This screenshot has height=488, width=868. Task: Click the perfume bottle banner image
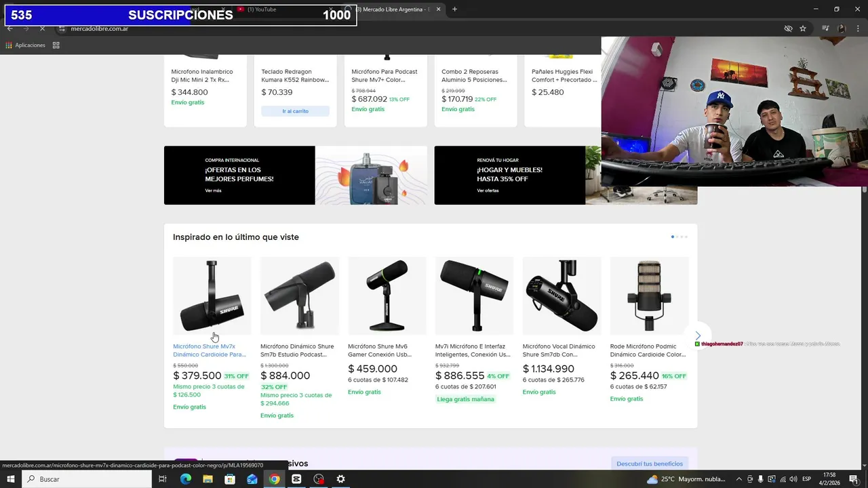pyautogui.click(x=371, y=176)
